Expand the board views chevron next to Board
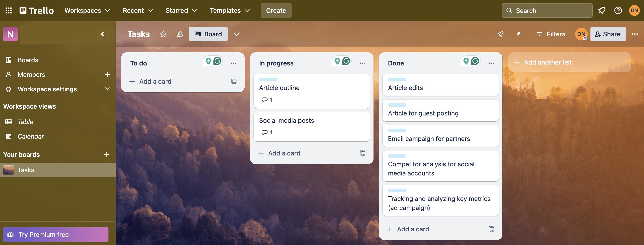644x245 pixels. (x=236, y=34)
